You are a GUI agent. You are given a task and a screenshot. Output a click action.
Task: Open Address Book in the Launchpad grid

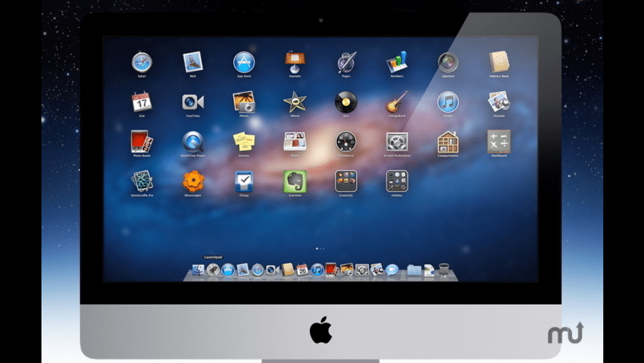point(499,62)
